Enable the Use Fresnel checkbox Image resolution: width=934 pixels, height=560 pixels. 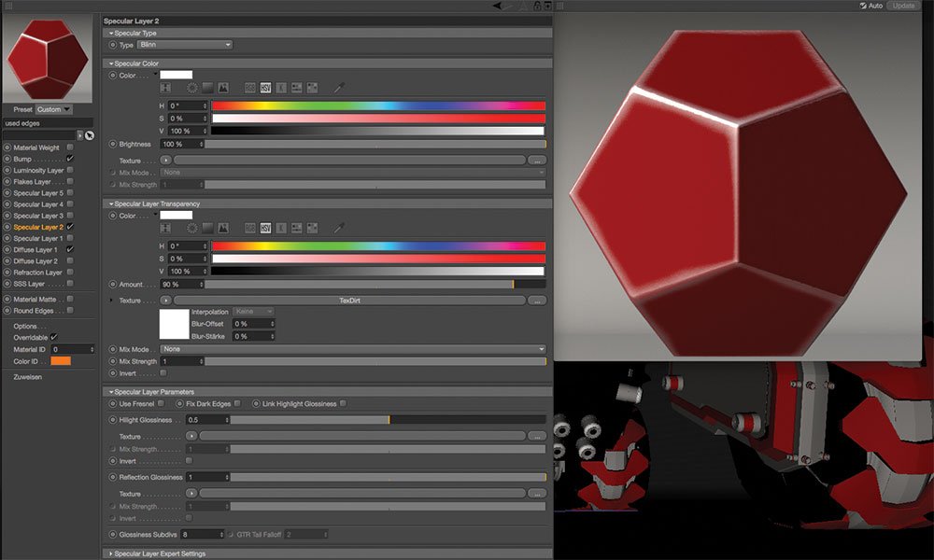[x=161, y=403]
